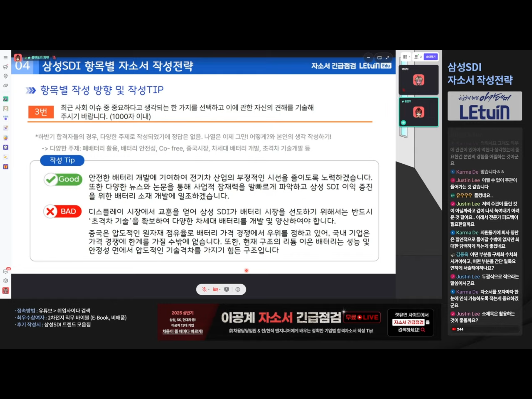Click the purple 초대하기 invite button
The height and width of the screenshot is (399, 532).
[431, 57]
